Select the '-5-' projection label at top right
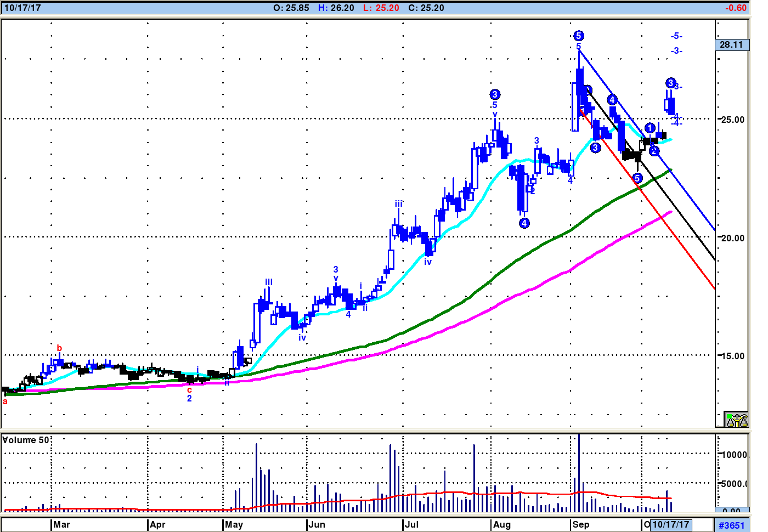The width and height of the screenshot is (768, 532). (676, 36)
